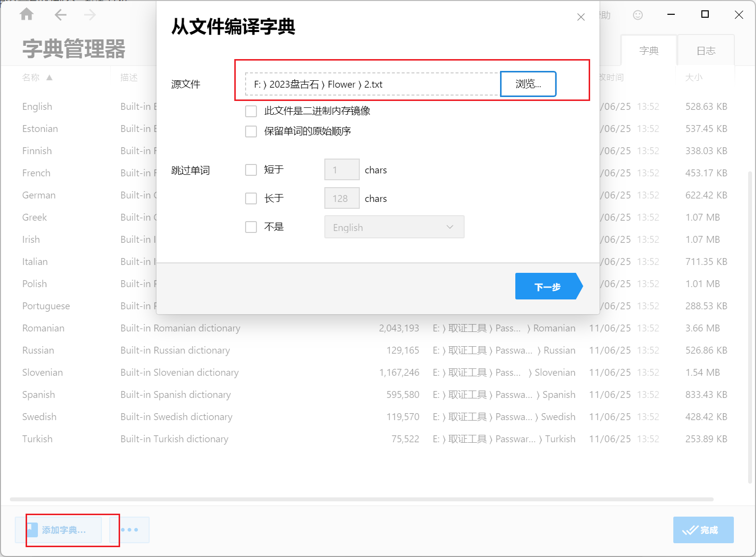Close the compile dictionary dialog
Screen dimensions: 756x557
(x=581, y=17)
